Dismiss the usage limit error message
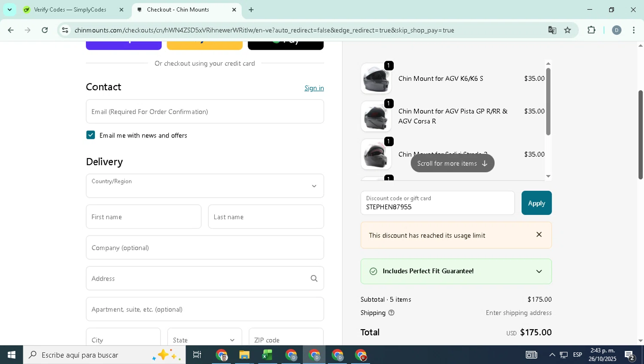The width and height of the screenshot is (644, 364). (x=539, y=235)
